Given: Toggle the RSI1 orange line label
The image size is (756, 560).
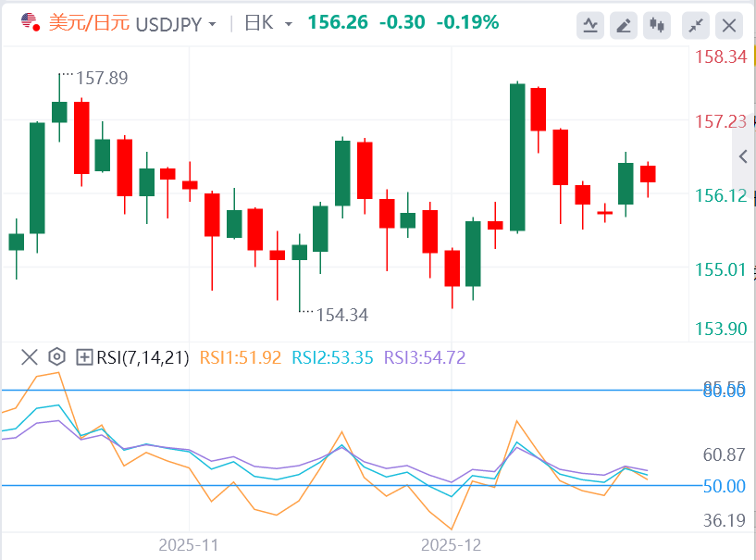Looking at the screenshot, I should coord(238,357).
